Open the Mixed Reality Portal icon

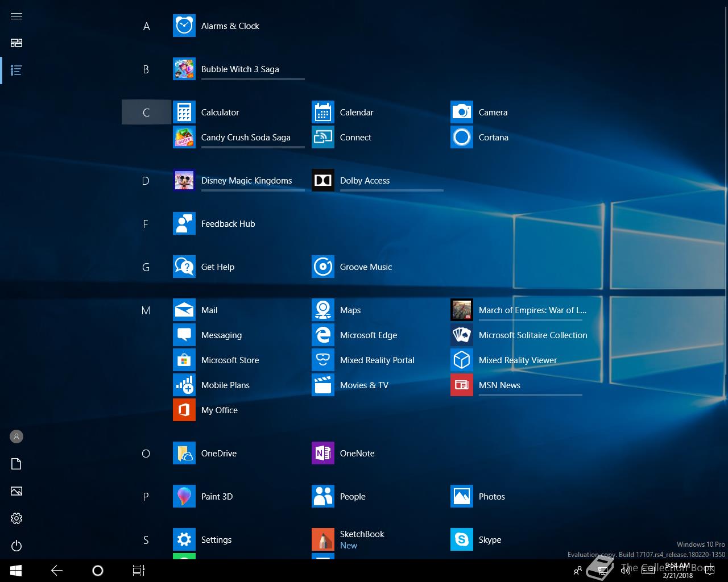click(x=323, y=360)
